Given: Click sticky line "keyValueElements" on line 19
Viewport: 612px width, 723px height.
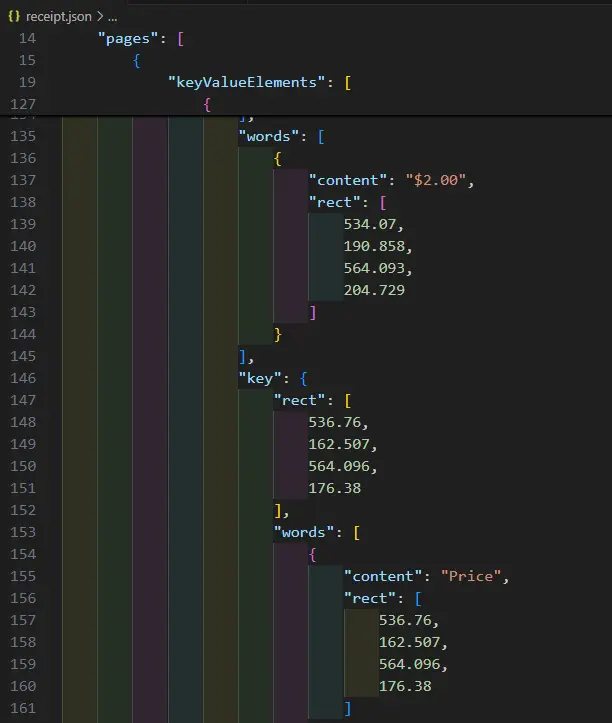Looking at the screenshot, I should click(x=247, y=83).
